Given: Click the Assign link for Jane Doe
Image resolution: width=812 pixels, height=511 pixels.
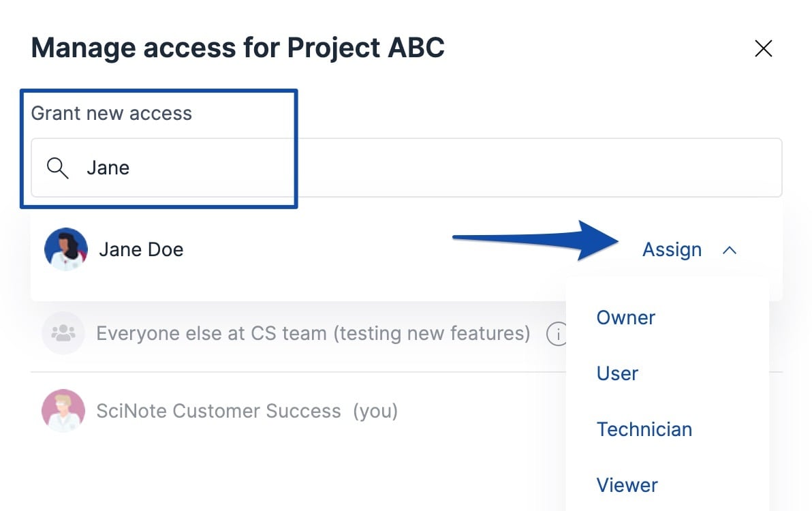Looking at the screenshot, I should click(x=672, y=249).
